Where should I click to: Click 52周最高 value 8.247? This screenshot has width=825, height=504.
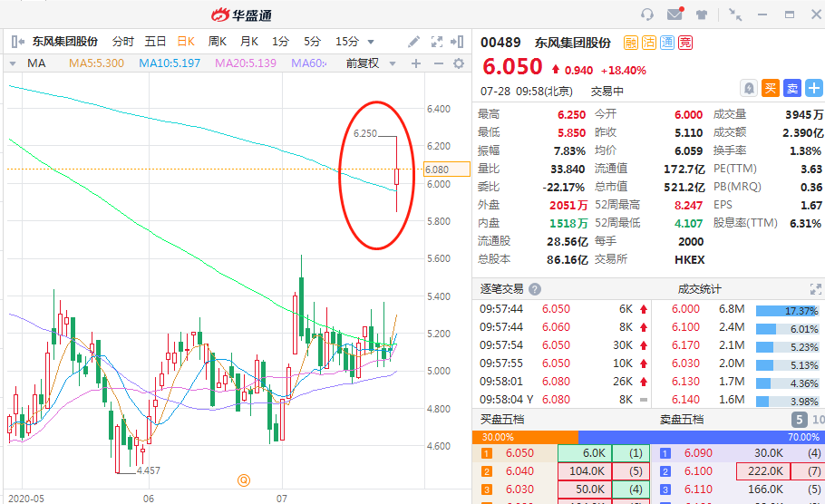click(x=688, y=205)
